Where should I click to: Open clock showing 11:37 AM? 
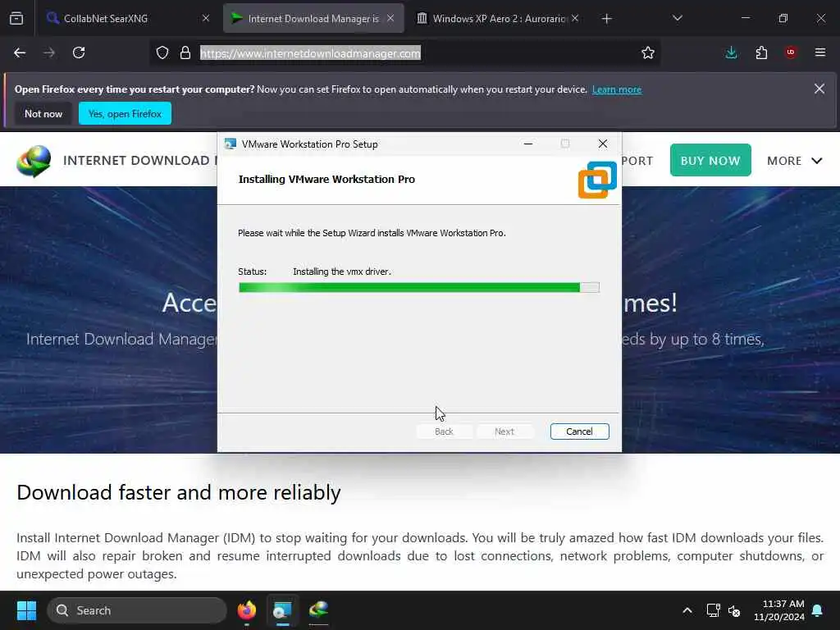(779, 610)
